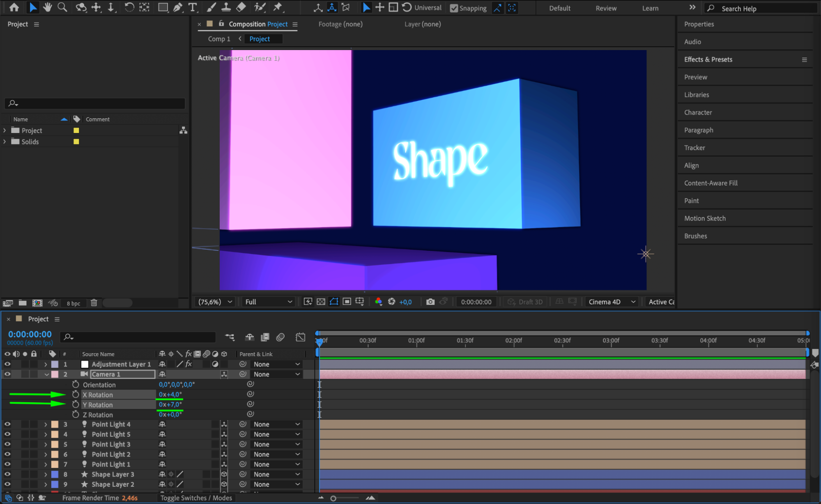Hide the Point Light 4 layer
The width and height of the screenshot is (821, 504).
(x=7, y=424)
